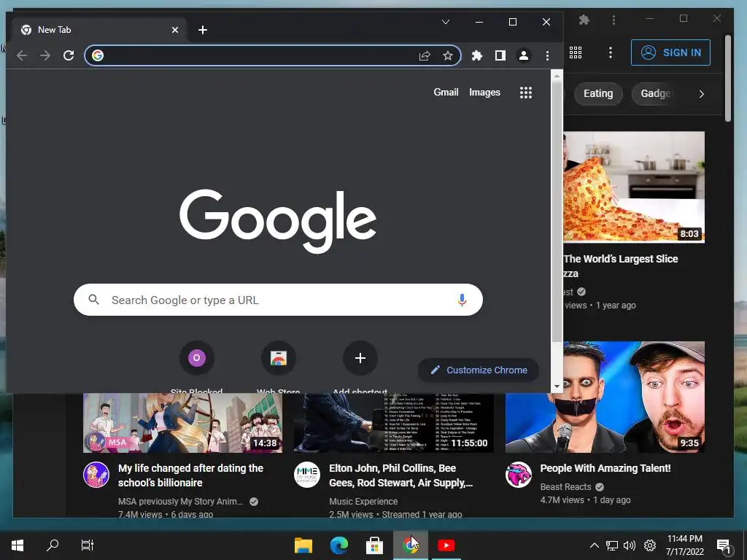Click the Images link
Screen dimensions: 747x560
click(x=484, y=93)
